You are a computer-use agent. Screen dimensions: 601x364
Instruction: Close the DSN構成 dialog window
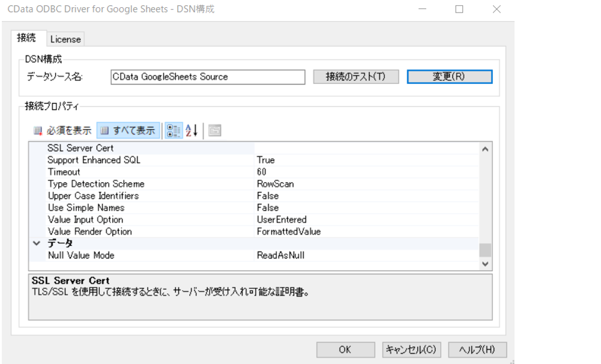(497, 9)
